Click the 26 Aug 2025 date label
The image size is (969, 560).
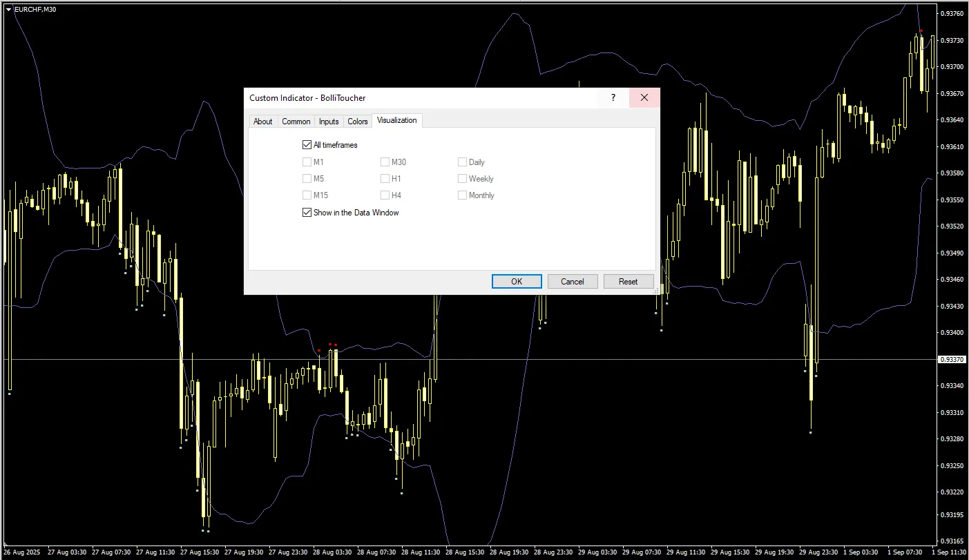tap(21, 553)
